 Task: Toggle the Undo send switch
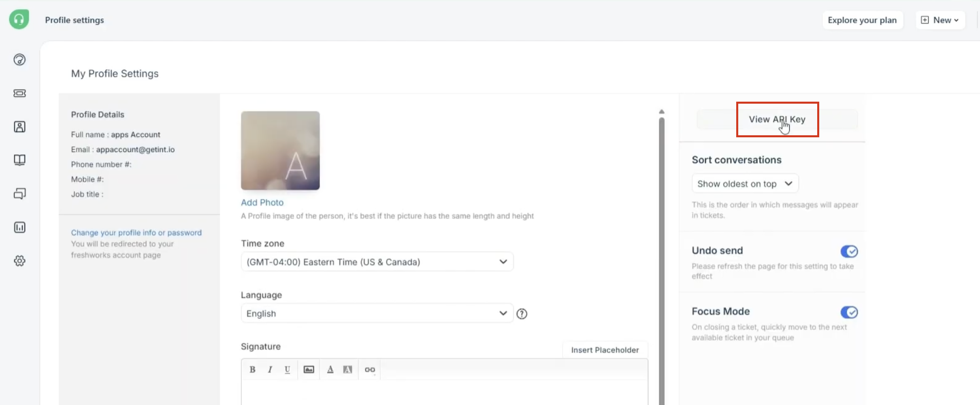(849, 252)
